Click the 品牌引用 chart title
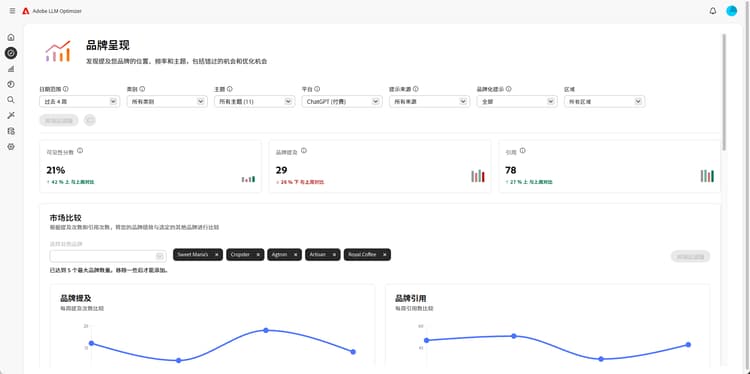Screen dimensions: 750x374 (x=410, y=298)
